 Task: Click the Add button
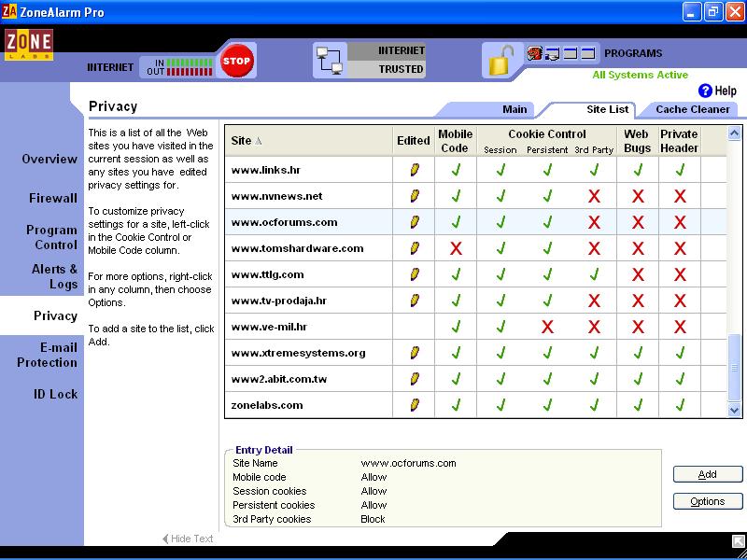pyautogui.click(x=707, y=474)
